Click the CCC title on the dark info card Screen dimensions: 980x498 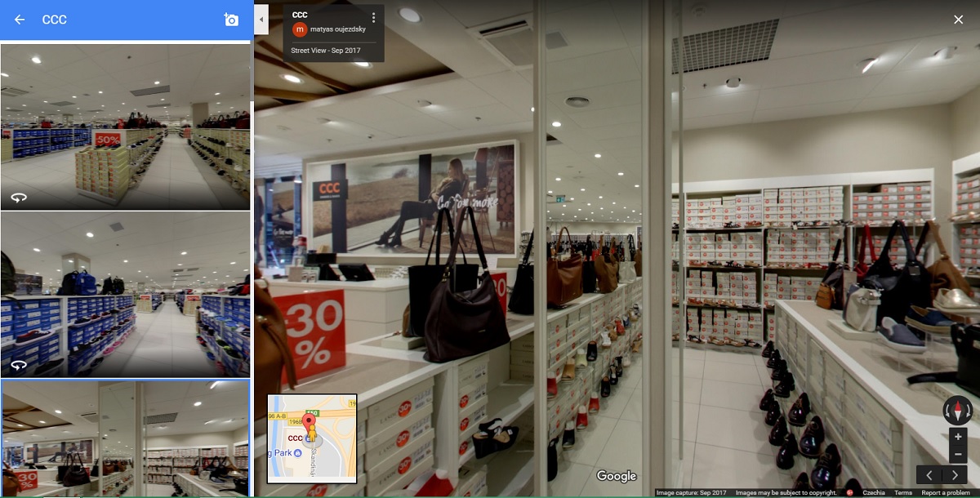(x=300, y=14)
